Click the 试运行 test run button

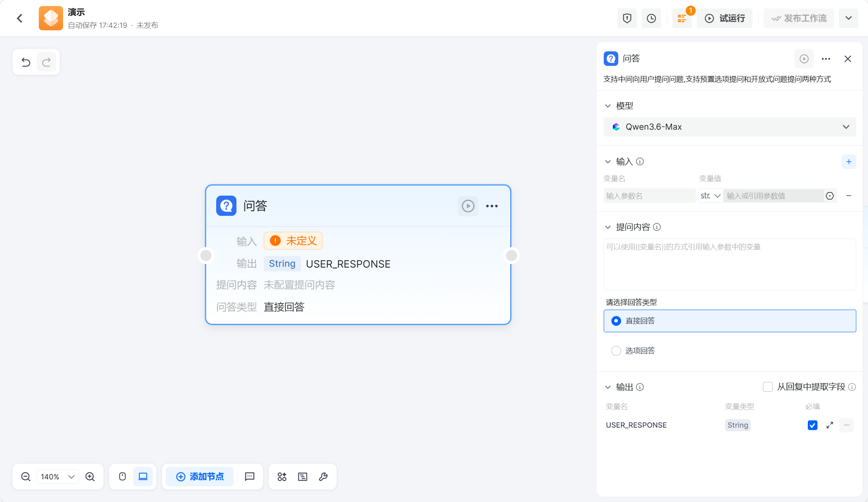tap(725, 18)
